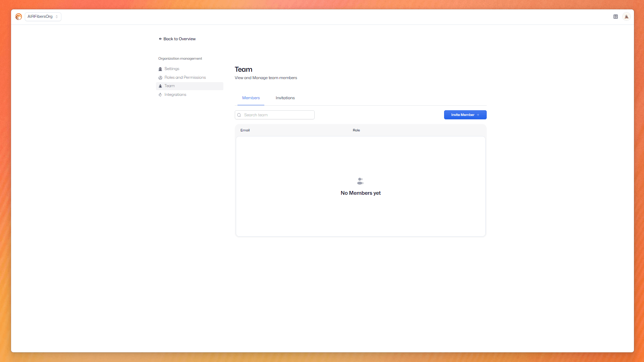Click the Role column header
Image resolution: width=644 pixels, height=362 pixels.
[356, 130]
